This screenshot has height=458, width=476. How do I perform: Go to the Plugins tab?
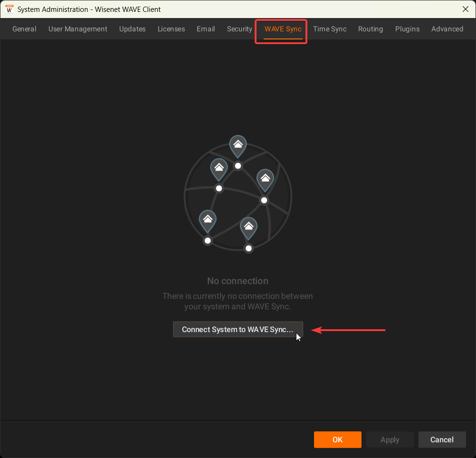(x=408, y=29)
